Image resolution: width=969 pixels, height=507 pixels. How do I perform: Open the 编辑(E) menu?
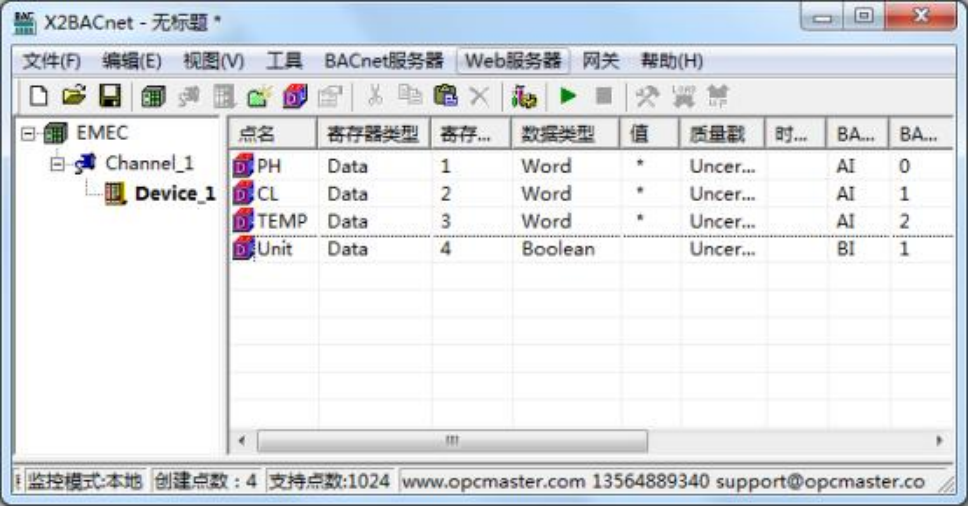[132, 61]
